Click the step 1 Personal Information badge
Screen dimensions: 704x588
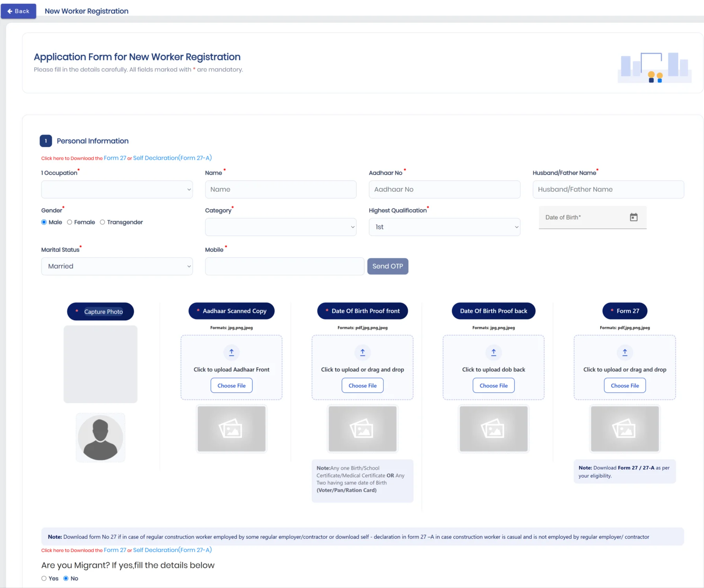(46, 141)
